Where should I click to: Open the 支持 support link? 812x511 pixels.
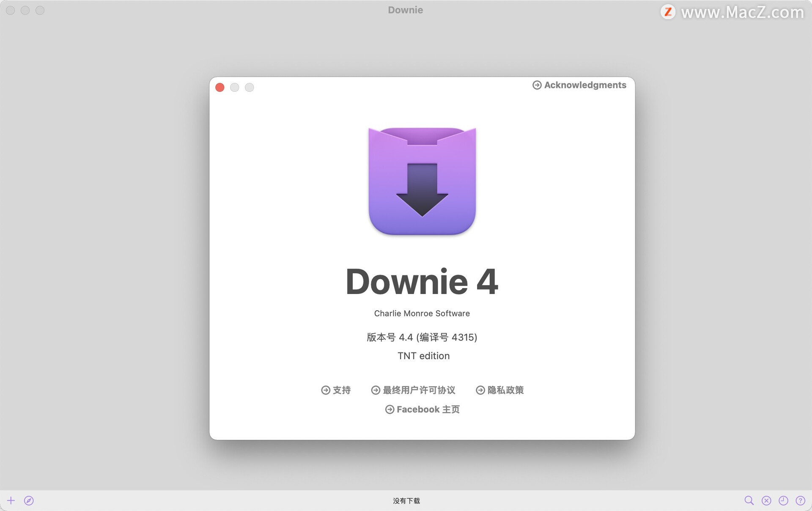tap(336, 390)
